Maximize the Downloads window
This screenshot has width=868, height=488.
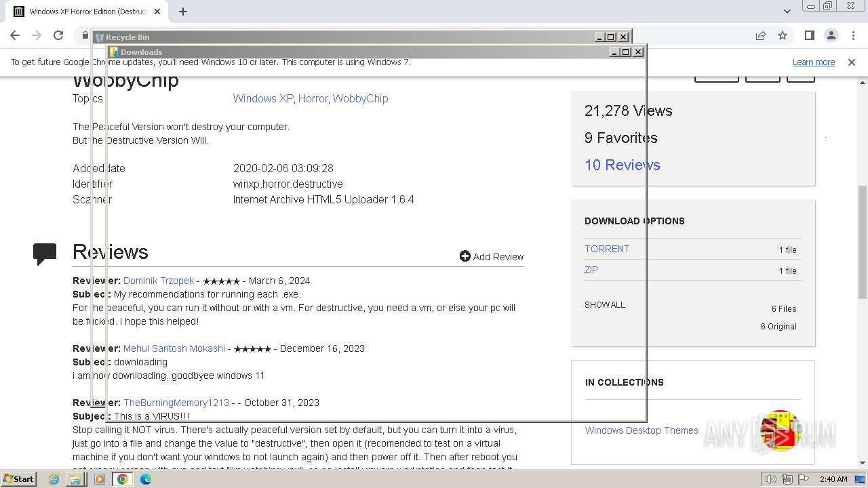(626, 52)
